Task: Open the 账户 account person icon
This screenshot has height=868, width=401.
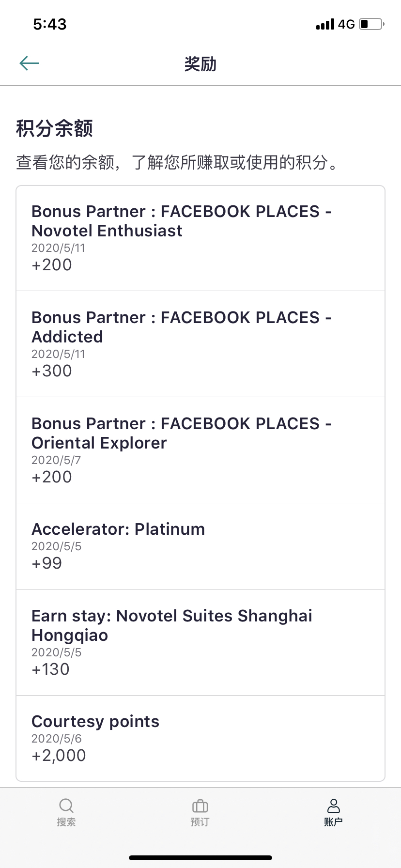Action: 333,806
